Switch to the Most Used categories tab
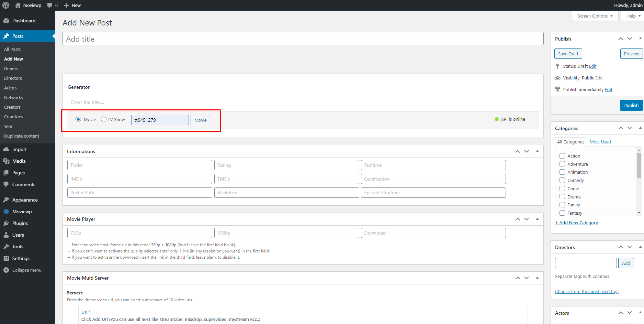 coord(600,142)
